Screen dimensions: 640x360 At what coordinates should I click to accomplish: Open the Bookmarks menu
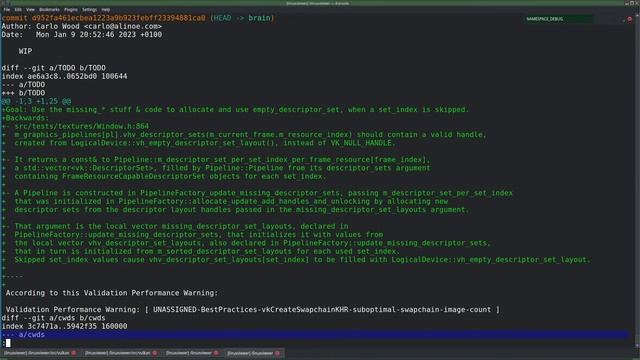coord(49,9)
